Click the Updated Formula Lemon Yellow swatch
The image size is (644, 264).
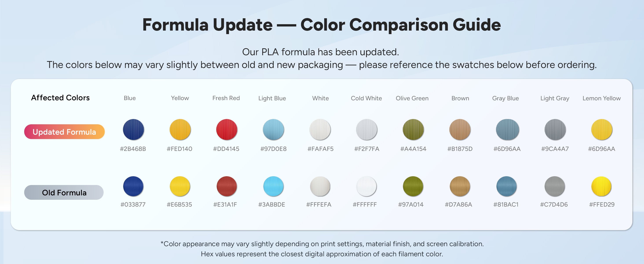(x=602, y=130)
